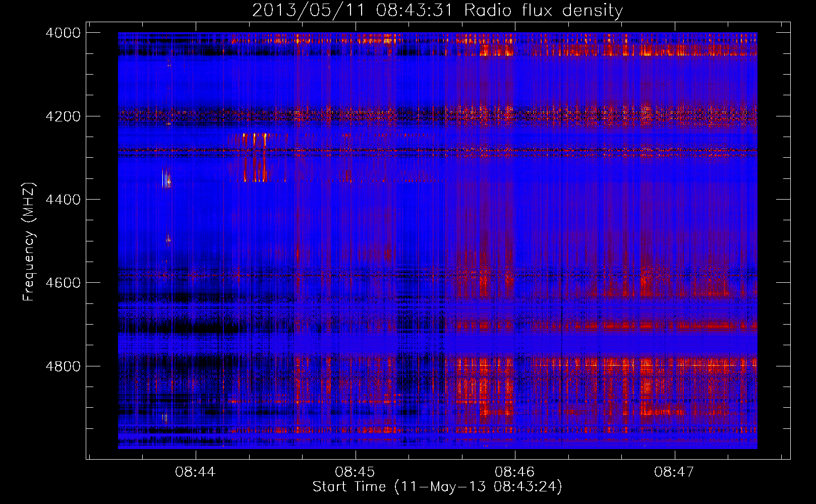
Task: Click the "Frequency (MHZ)" axis title
Action: (x=29, y=242)
